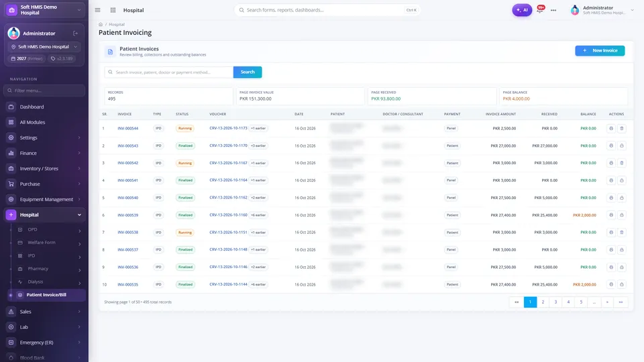
Task: Click the +6 earlier badge for INV-000539
Action: 258,215
